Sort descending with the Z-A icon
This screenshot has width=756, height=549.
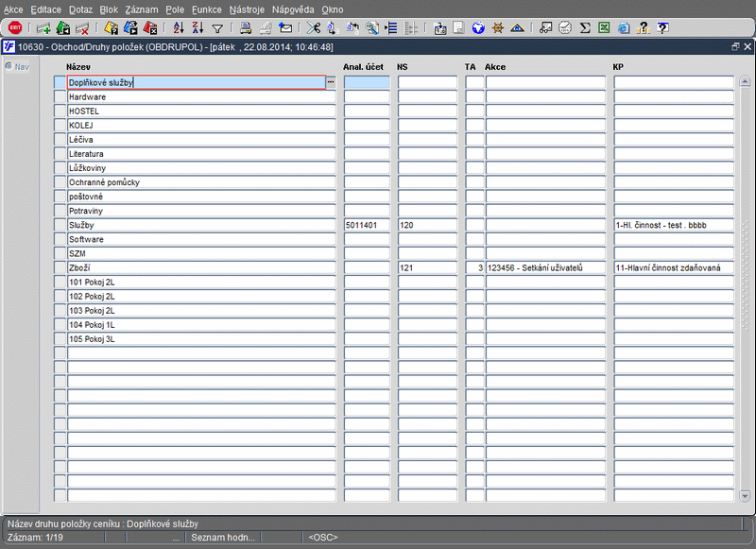[198, 28]
